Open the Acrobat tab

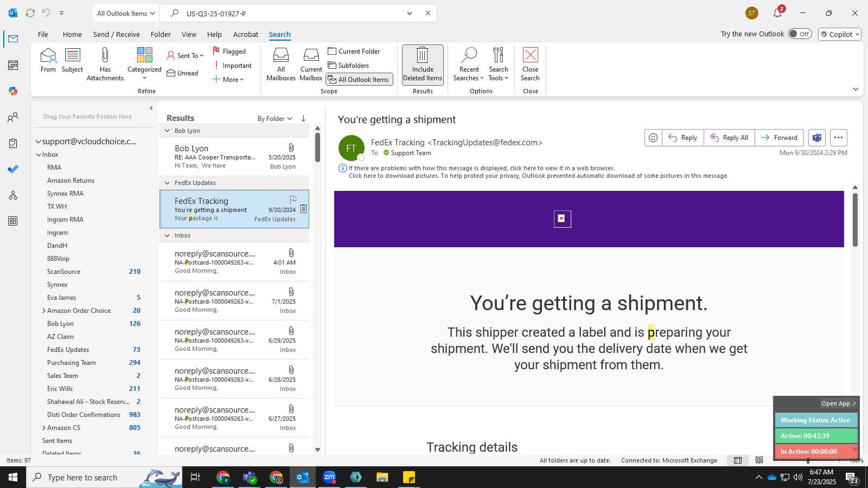246,34
